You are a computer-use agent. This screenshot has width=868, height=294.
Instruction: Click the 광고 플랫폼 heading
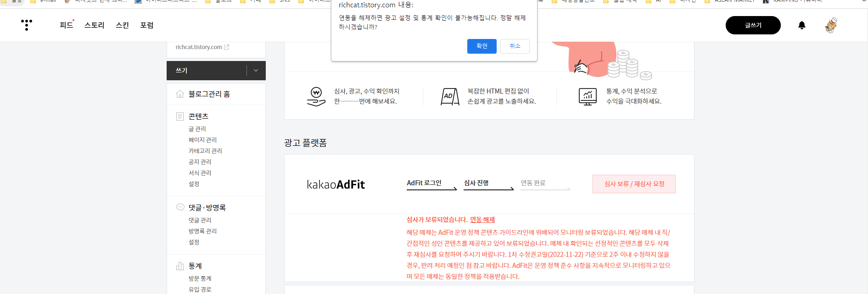[x=305, y=143]
